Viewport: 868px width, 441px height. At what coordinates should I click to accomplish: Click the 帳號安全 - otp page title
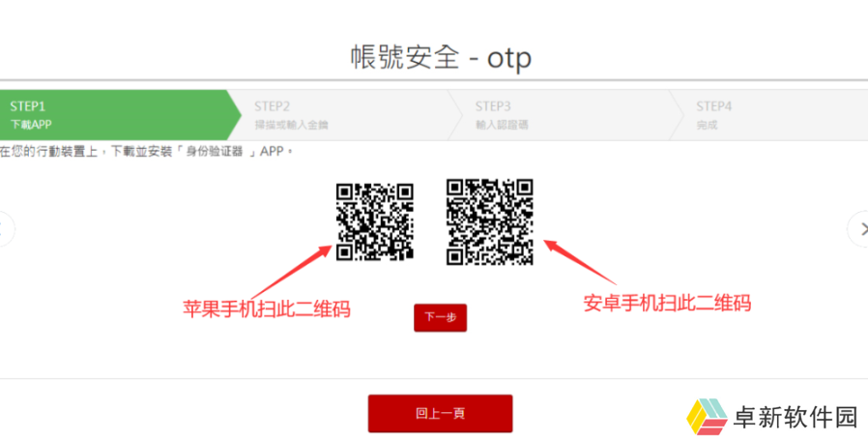pyautogui.click(x=441, y=57)
